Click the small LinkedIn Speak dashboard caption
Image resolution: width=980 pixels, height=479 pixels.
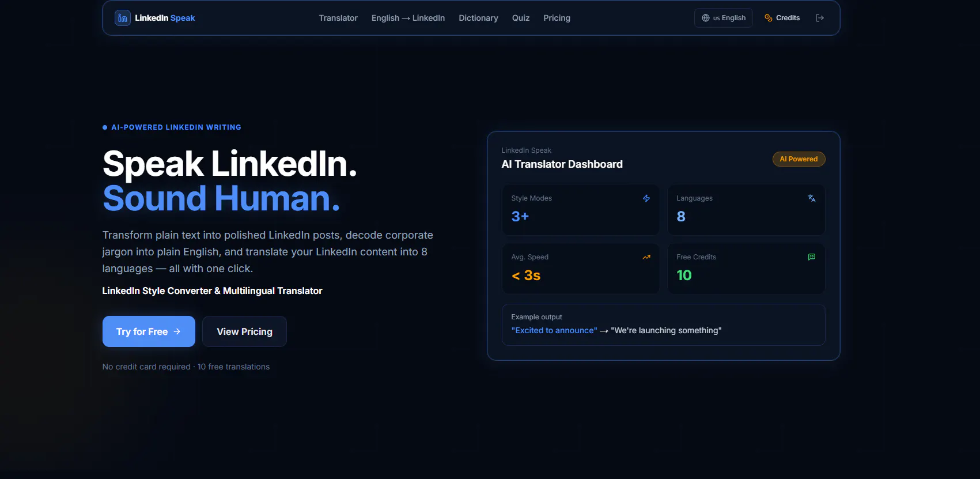pos(526,150)
